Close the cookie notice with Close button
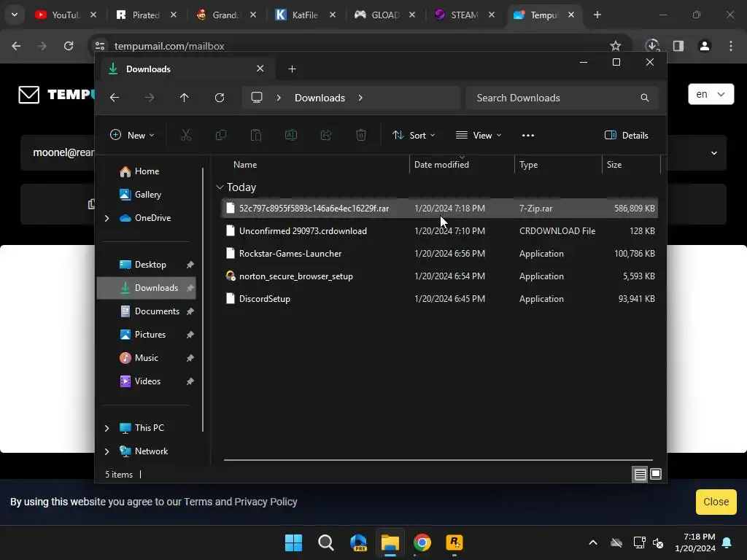 tap(716, 502)
